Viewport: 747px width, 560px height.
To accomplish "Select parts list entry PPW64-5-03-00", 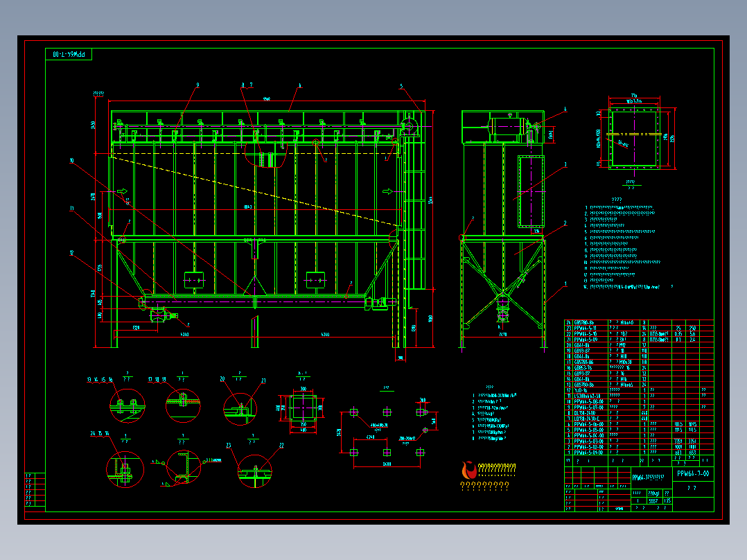I will pyautogui.click(x=589, y=441).
